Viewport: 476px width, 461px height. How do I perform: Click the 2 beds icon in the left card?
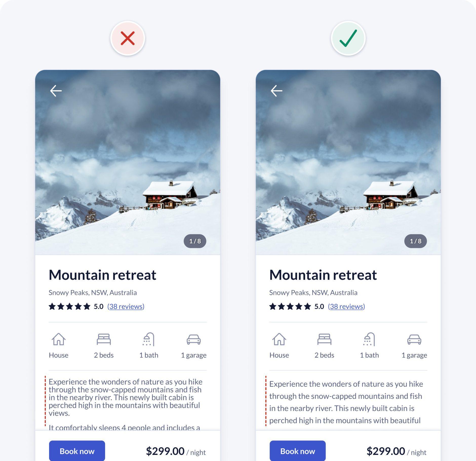(104, 339)
